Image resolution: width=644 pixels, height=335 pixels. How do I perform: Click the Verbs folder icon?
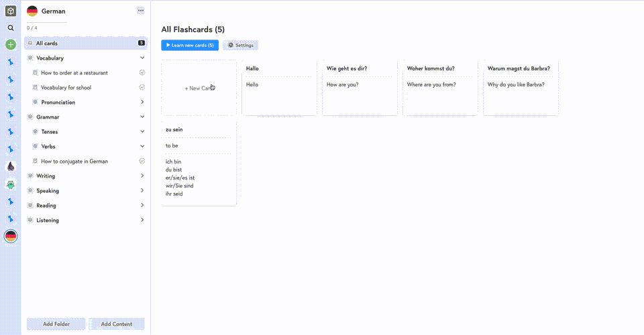point(35,146)
